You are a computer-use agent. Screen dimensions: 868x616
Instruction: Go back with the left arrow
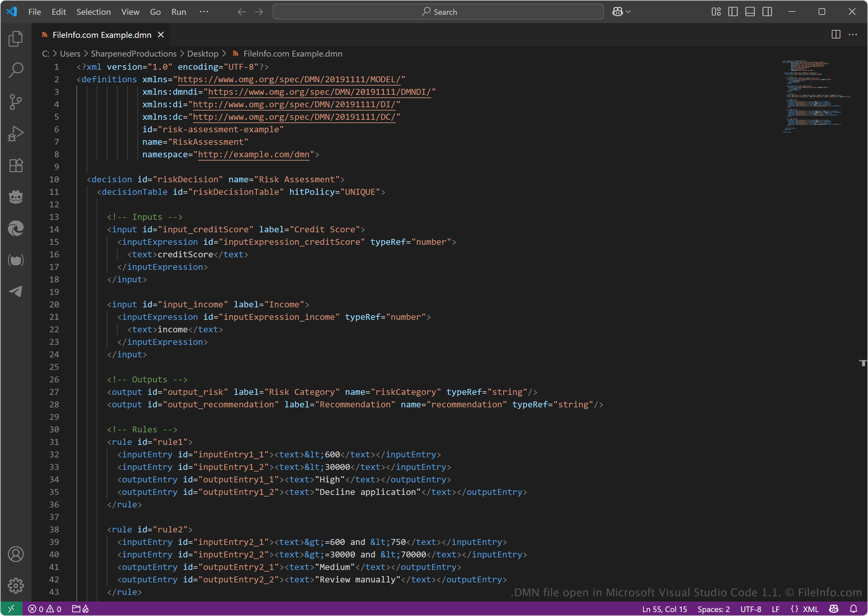pyautogui.click(x=242, y=12)
